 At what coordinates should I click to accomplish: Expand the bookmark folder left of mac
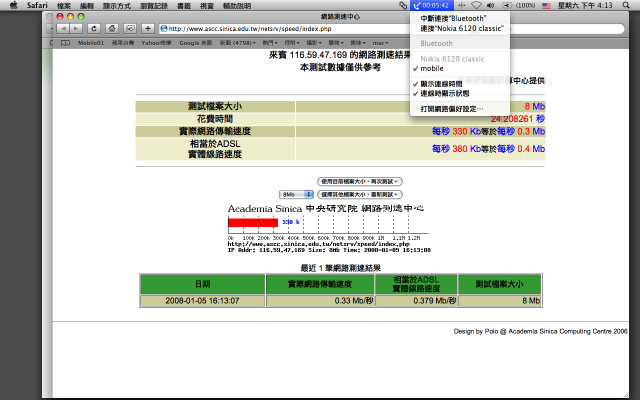pos(358,43)
